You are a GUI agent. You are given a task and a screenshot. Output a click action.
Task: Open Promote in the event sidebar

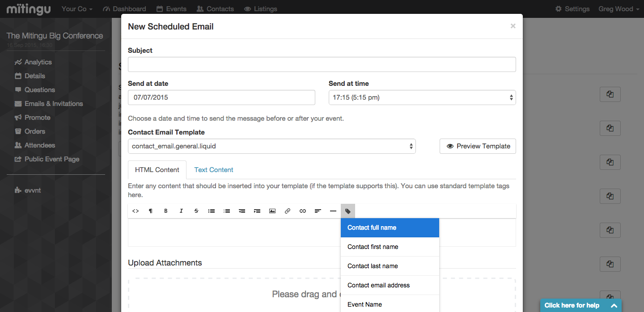point(33,118)
